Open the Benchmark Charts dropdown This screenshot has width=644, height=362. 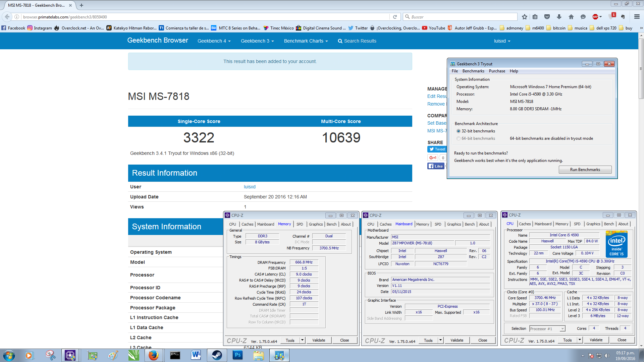pyautogui.click(x=306, y=41)
